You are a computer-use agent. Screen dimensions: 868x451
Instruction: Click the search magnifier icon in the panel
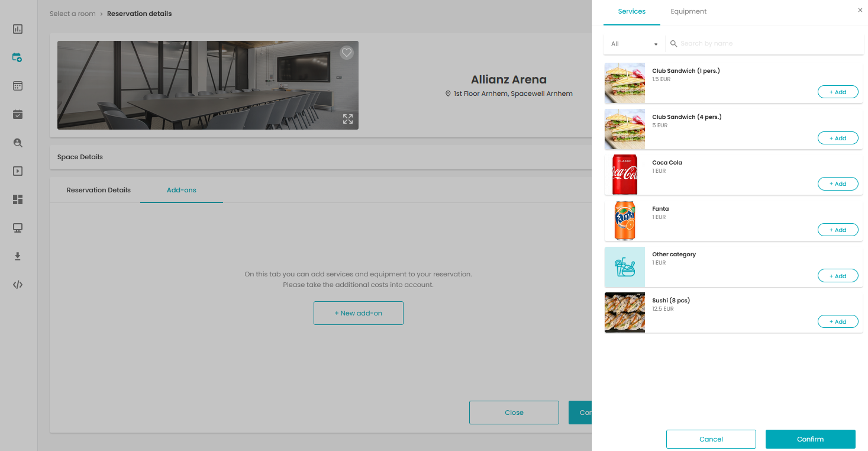click(x=673, y=43)
